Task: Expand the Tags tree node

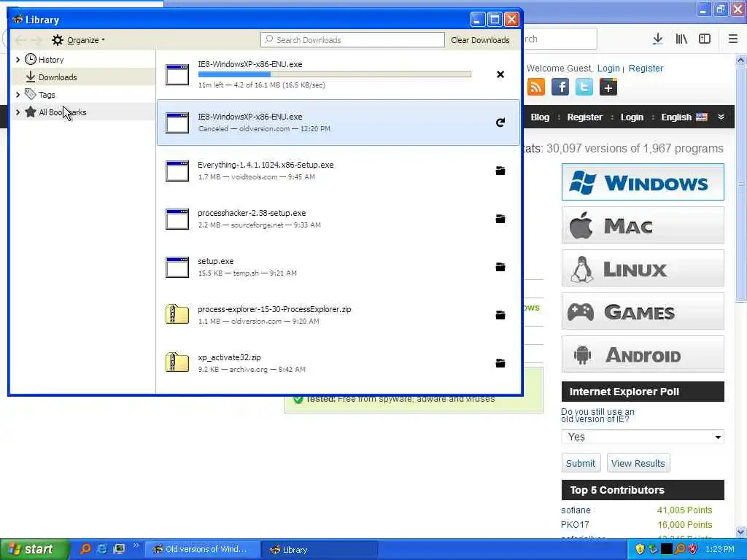Action: coord(18,94)
